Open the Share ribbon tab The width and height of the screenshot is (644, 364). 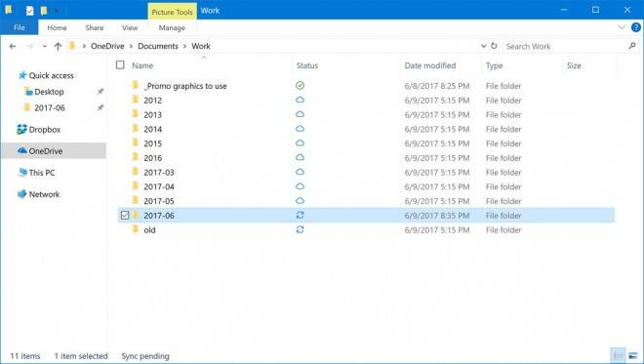95,27
